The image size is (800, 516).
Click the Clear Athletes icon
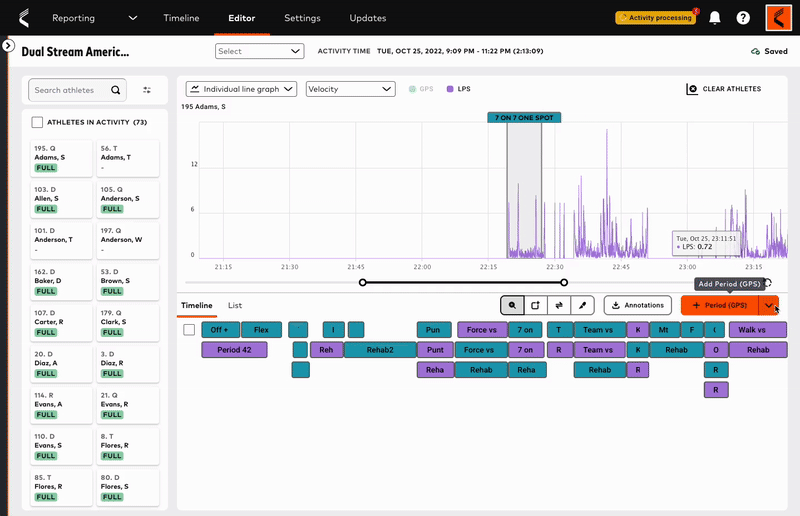tap(691, 89)
